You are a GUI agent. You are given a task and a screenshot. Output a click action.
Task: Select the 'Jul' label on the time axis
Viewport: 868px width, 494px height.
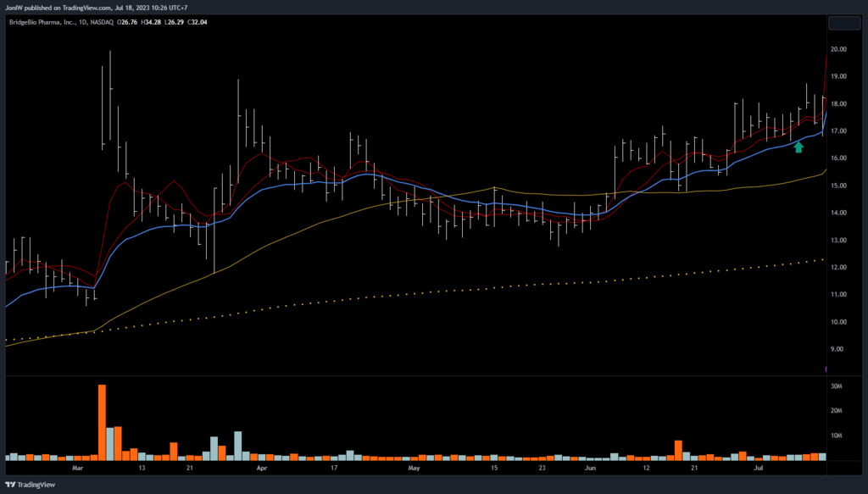coord(759,468)
